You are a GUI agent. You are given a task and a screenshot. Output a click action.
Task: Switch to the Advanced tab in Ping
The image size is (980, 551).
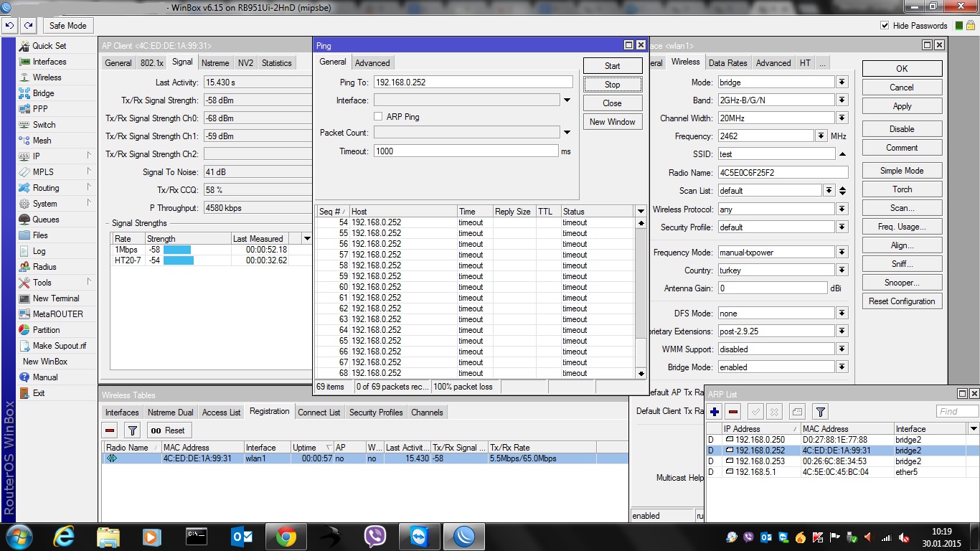[x=372, y=63]
